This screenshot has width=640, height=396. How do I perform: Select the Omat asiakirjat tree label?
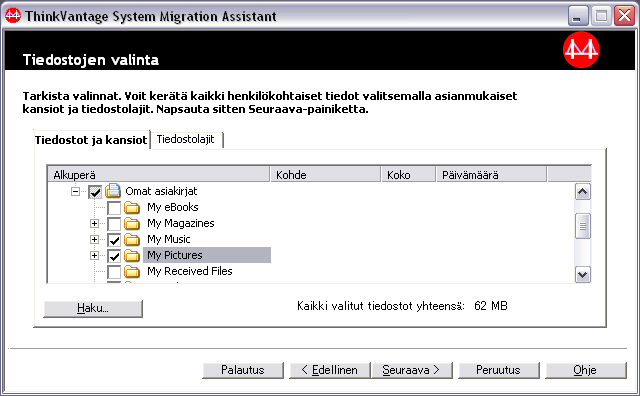161,191
